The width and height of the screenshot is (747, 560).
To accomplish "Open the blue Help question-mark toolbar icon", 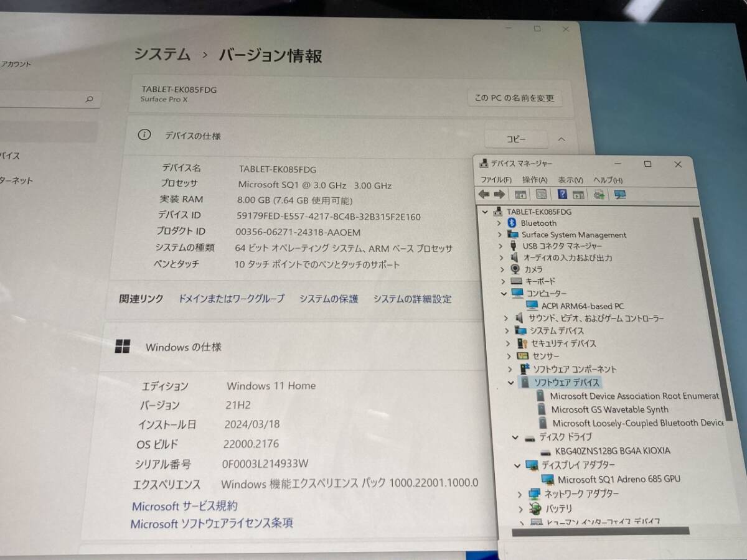I will click(562, 195).
